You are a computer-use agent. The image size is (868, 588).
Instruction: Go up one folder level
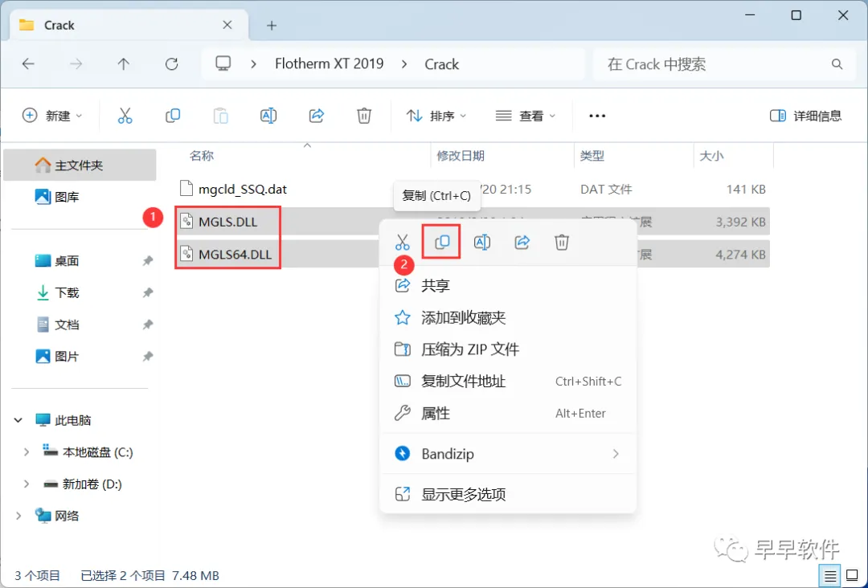point(124,64)
